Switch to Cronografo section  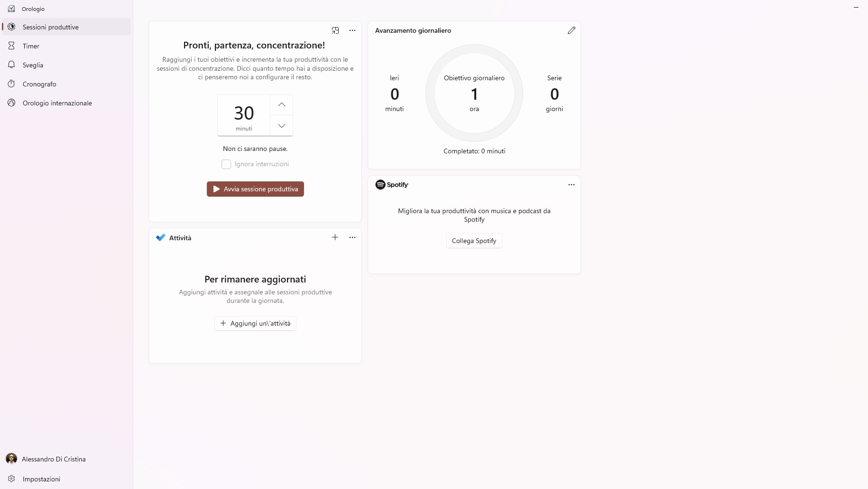[39, 84]
